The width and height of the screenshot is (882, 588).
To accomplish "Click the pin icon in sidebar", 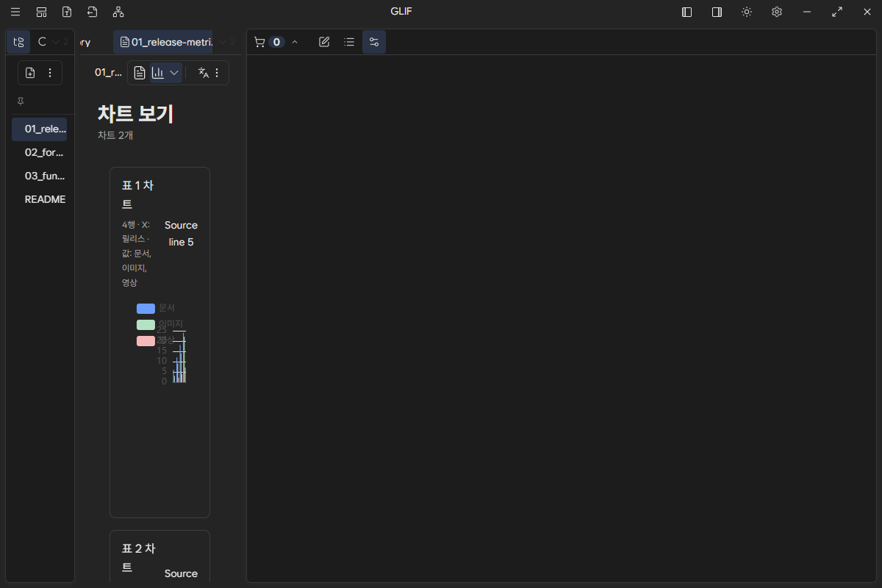I will [x=21, y=101].
